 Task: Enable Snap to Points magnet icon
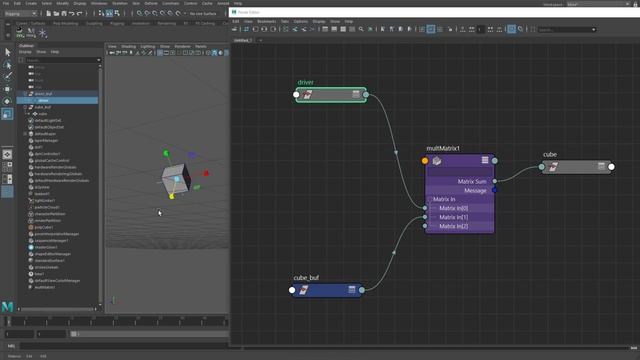point(155,13)
